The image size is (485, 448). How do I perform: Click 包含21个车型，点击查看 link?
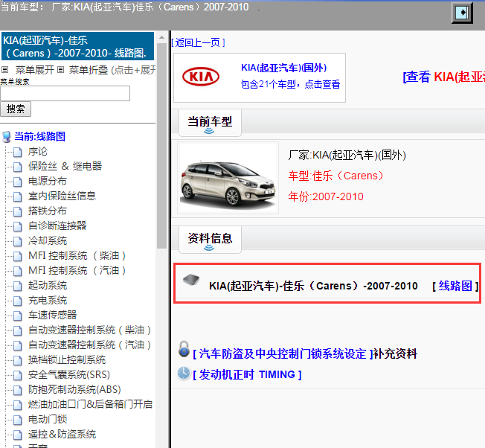[x=290, y=84]
